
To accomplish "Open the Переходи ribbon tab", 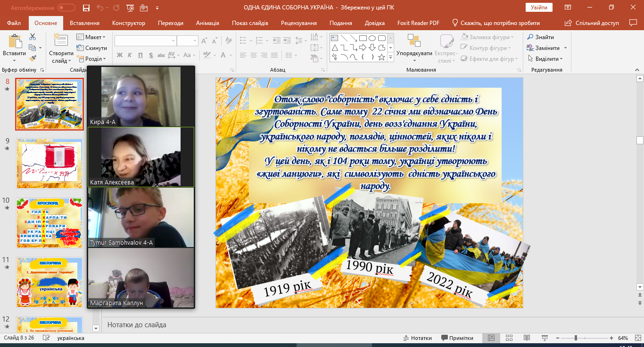I will click(171, 23).
